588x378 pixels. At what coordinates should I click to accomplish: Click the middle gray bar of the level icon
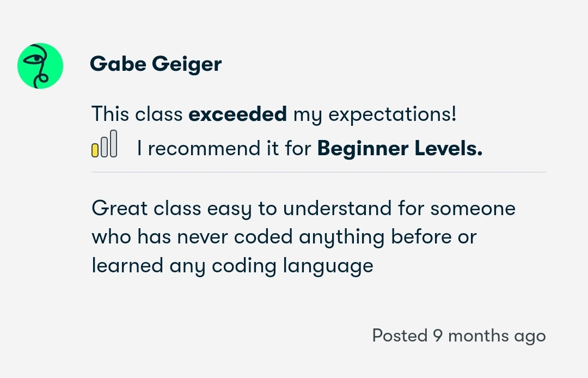coord(104,147)
